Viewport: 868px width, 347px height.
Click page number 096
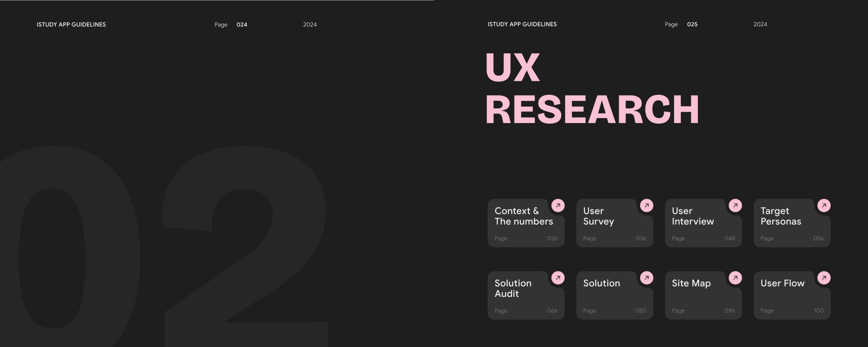coord(730,311)
